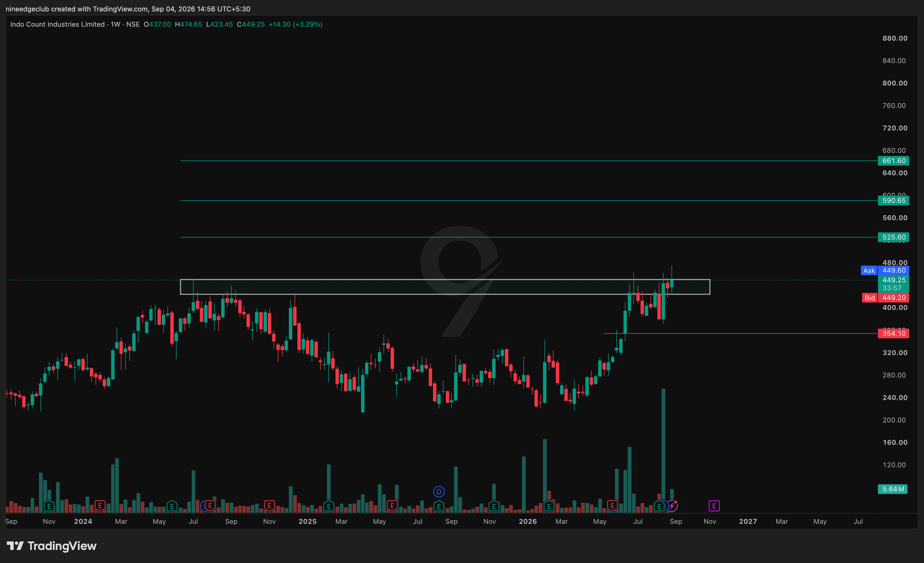Select the 525.60 target price label
The image size is (924, 563).
click(893, 237)
